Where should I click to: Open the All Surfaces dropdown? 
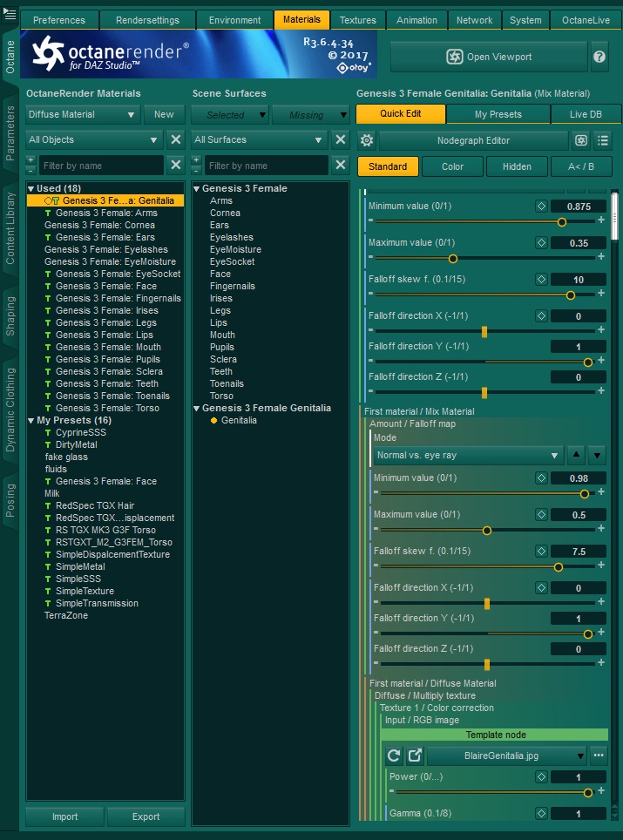click(x=259, y=139)
